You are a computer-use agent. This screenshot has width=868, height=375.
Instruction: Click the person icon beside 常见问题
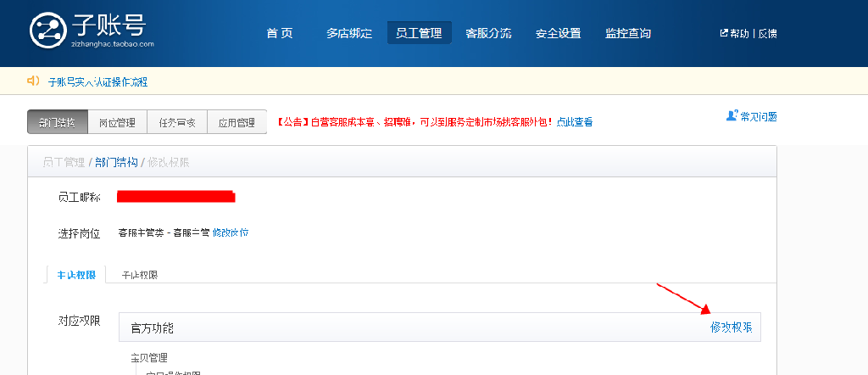[x=732, y=115]
